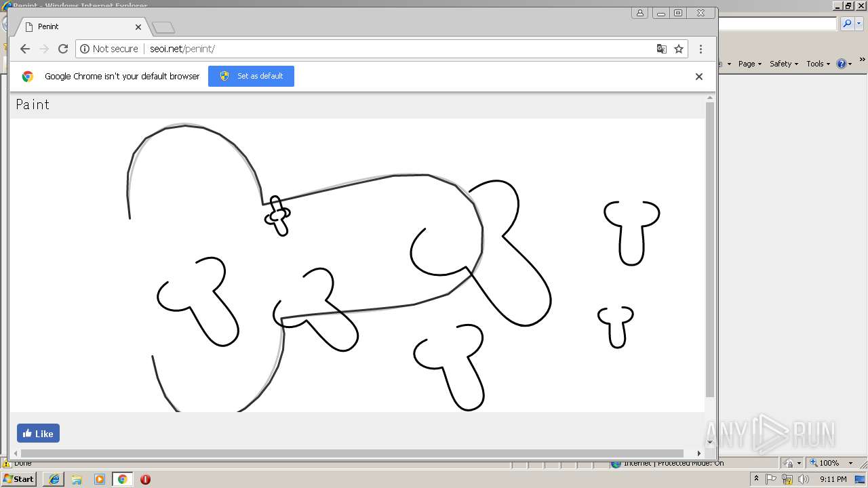Click the scroll right arrow of page

click(699, 453)
